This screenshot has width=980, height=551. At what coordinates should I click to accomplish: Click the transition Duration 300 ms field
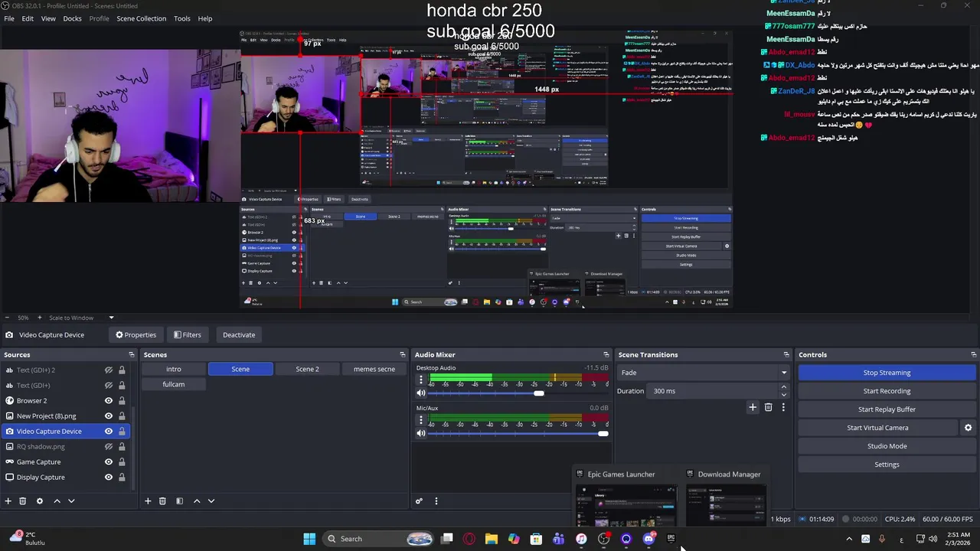point(713,391)
